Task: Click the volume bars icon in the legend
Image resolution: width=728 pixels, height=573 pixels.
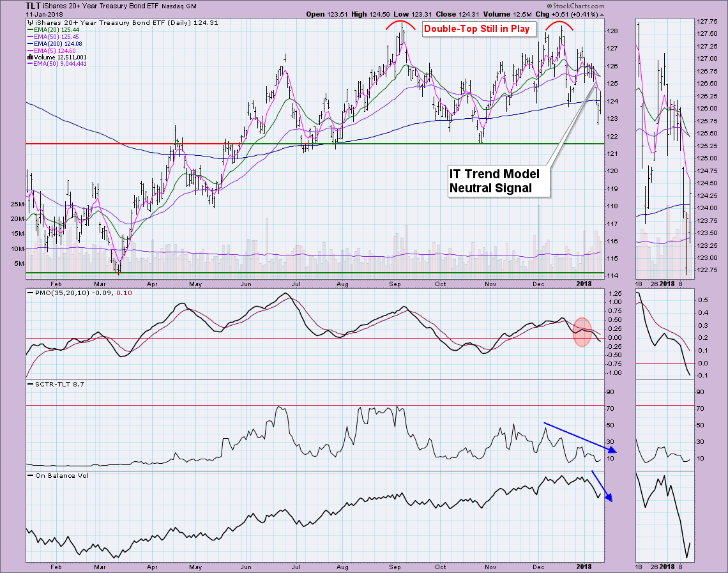Action: tap(30, 57)
